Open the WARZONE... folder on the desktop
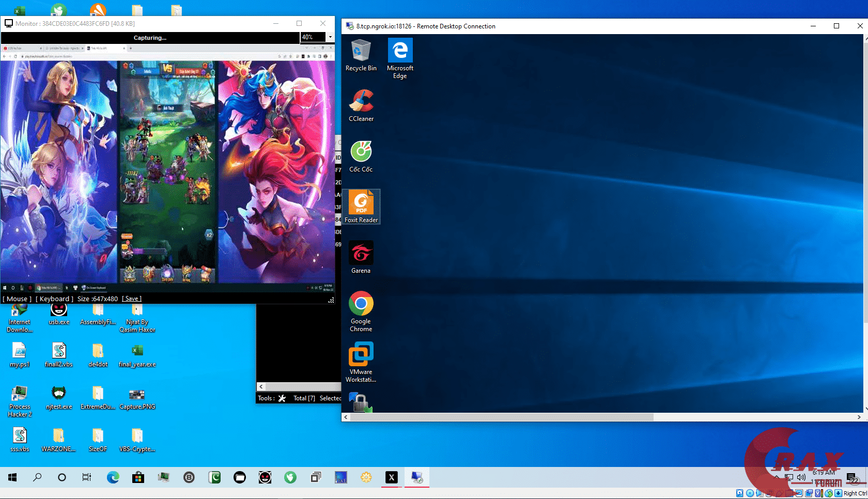Image resolution: width=868 pixels, height=499 pixels. click(59, 440)
